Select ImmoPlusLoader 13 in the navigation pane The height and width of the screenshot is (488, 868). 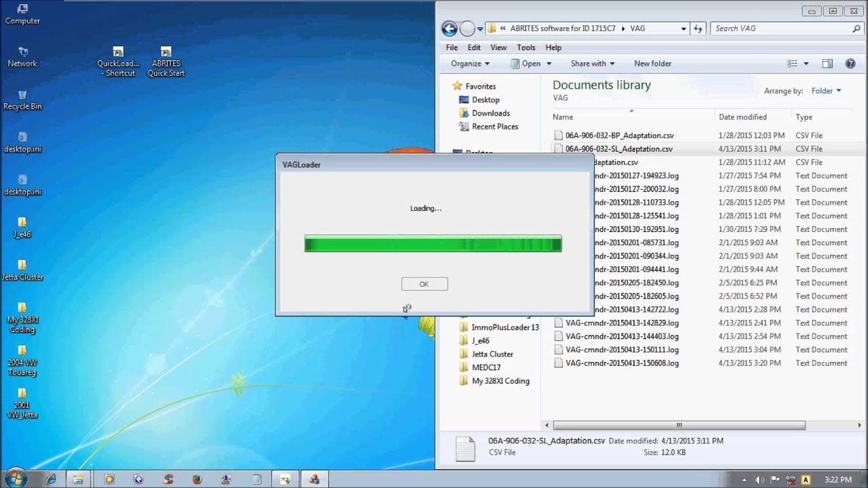tap(498, 327)
